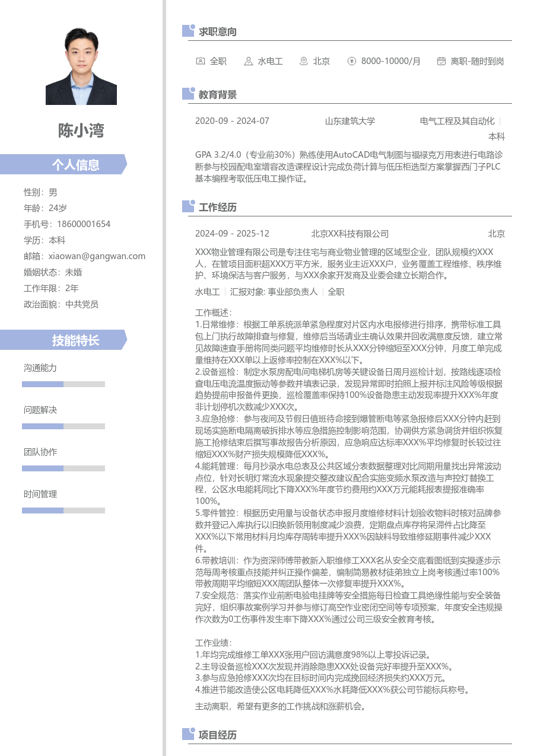534x756 pixels.
Task: Click the name heading 陈小湾
Action: [81, 130]
